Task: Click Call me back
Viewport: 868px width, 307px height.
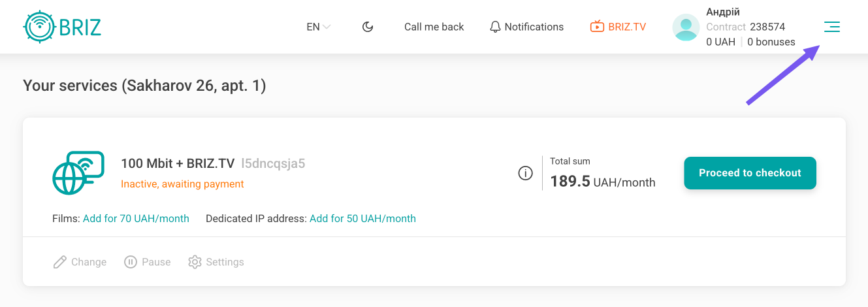Action: [434, 27]
